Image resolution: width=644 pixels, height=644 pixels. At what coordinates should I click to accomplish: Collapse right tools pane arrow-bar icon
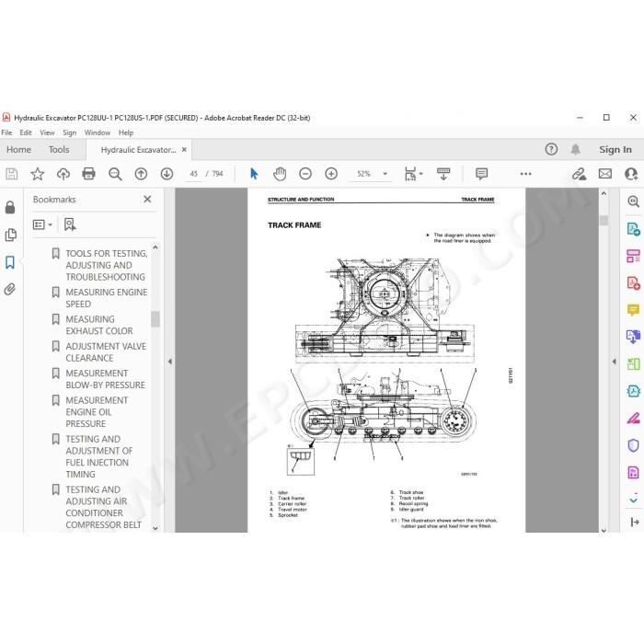(x=634, y=522)
